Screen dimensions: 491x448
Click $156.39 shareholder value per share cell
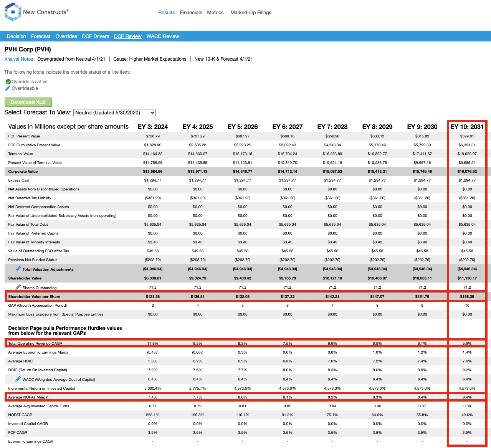[x=467, y=297]
